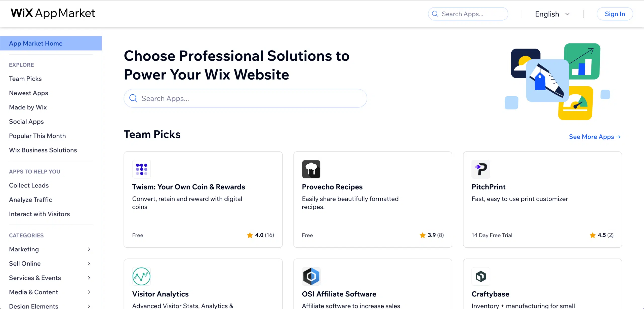The image size is (644, 309).
Task: Click the Wix App Market logo
Action: click(x=53, y=13)
